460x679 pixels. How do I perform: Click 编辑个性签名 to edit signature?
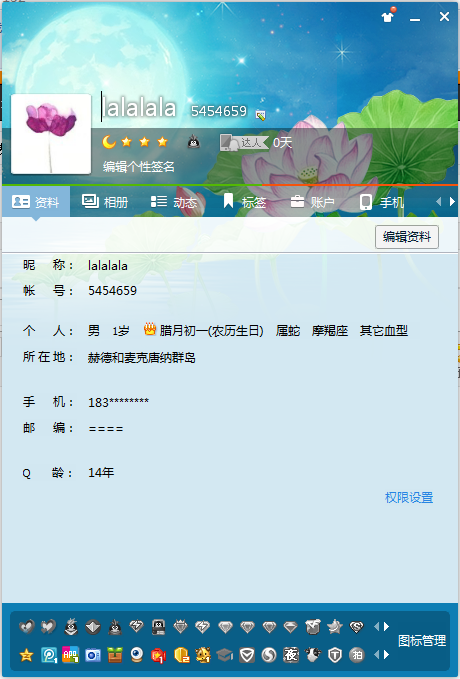(139, 167)
